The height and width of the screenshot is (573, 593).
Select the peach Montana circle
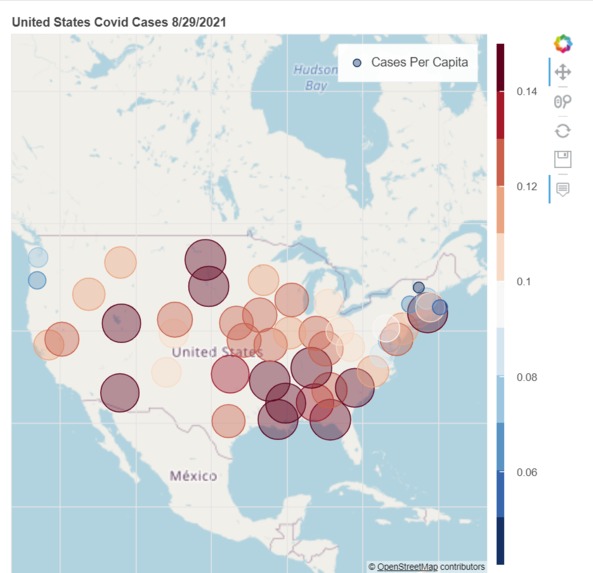point(120,262)
